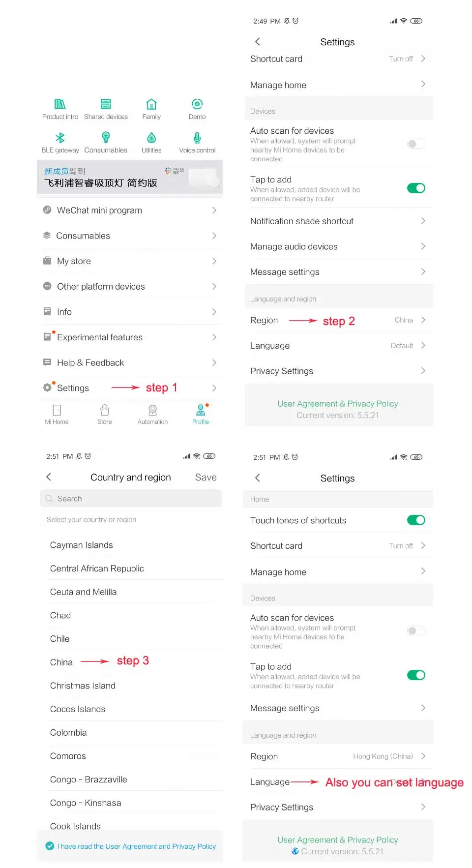Check the User Agreement consent checkbox
Image resolution: width=472 pixels, height=868 pixels.
click(50, 846)
